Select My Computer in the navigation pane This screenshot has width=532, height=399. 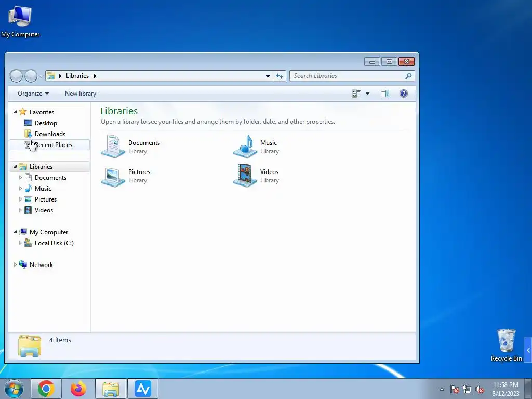48,232
